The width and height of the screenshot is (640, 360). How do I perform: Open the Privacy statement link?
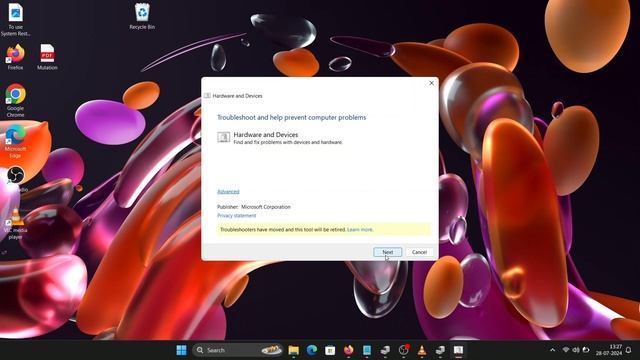point(237,216)
